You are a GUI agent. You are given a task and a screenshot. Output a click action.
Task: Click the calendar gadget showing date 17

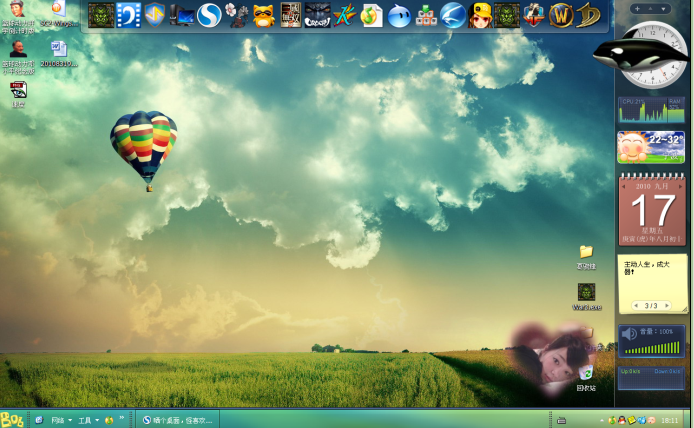click(650, 210)
